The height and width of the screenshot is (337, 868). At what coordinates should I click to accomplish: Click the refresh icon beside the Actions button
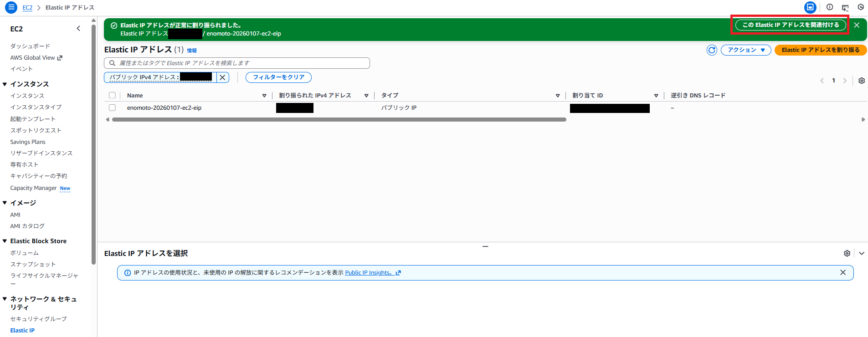[x=712, y=50]
